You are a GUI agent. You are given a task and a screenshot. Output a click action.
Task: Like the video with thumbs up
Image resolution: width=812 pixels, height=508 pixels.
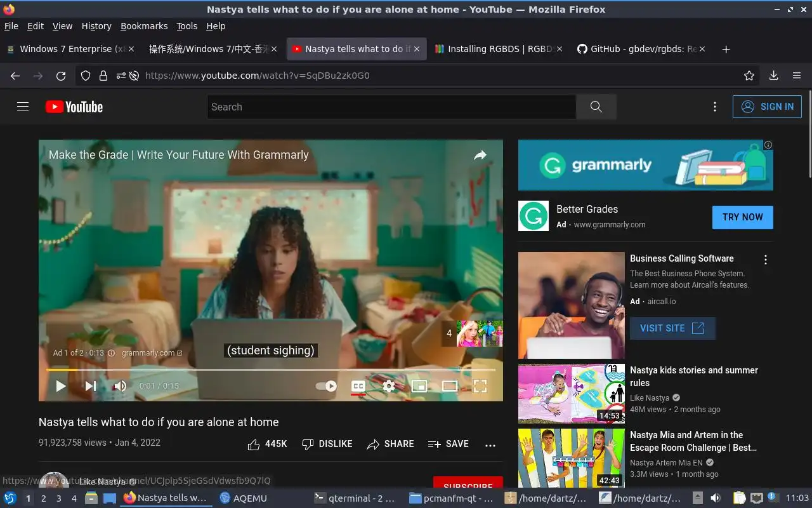(x=267, y=444)
